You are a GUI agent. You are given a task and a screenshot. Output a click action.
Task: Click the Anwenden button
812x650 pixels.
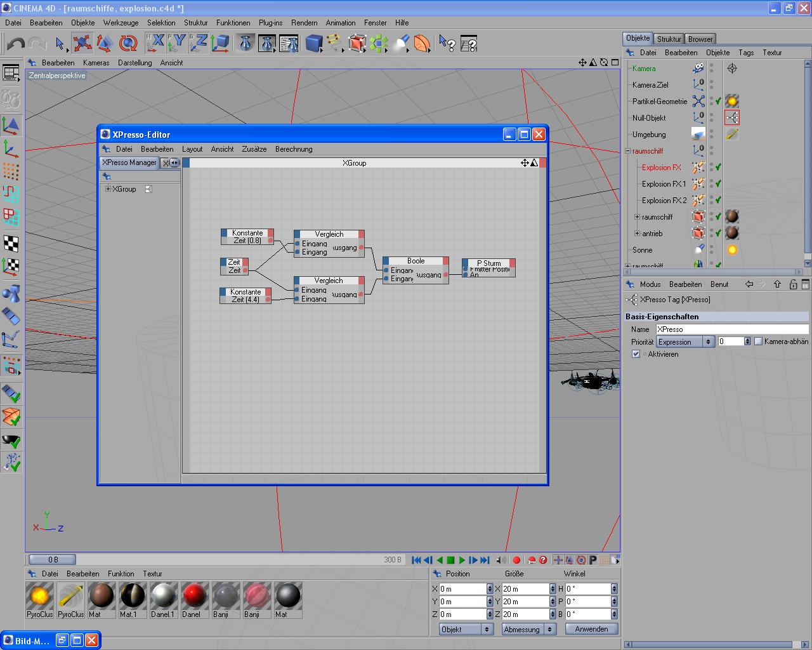point(591,629)
